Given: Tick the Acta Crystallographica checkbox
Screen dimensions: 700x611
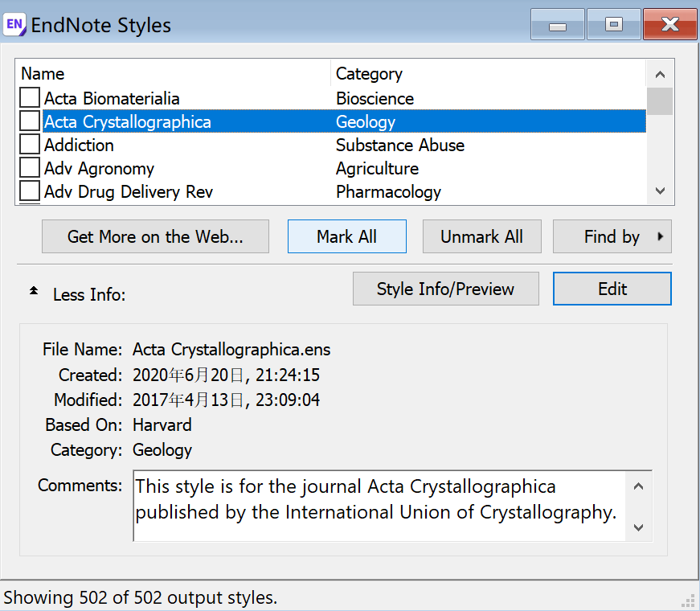Looking at the screenshot, I should pyautogui.click(x=30, y=121).
